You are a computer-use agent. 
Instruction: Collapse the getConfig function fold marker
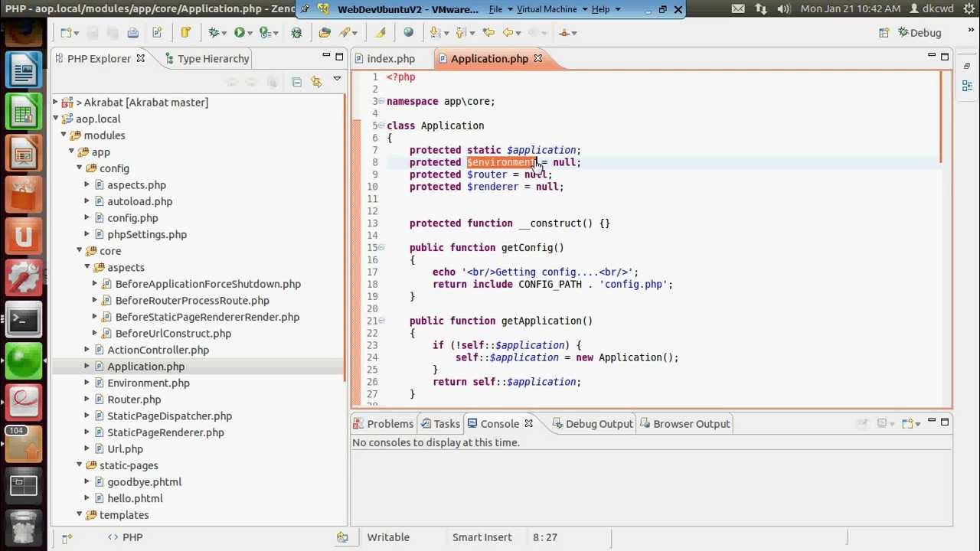381,248
